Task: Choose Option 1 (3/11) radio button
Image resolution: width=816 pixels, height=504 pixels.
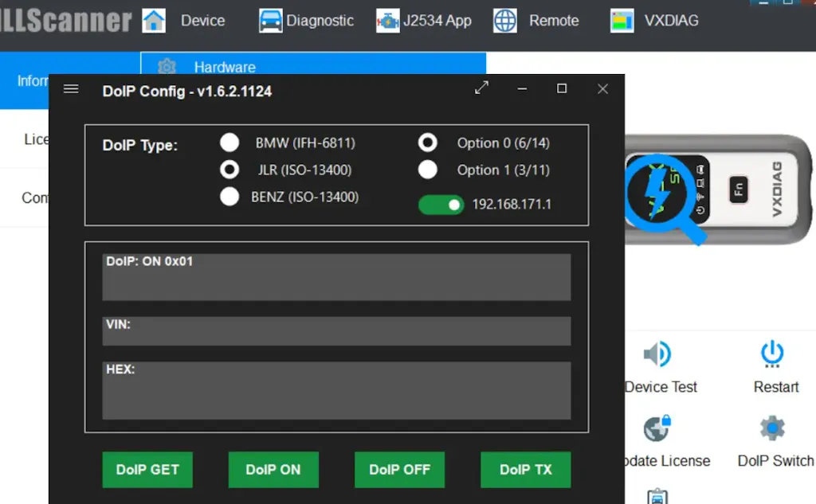Action: click(428, 170)
